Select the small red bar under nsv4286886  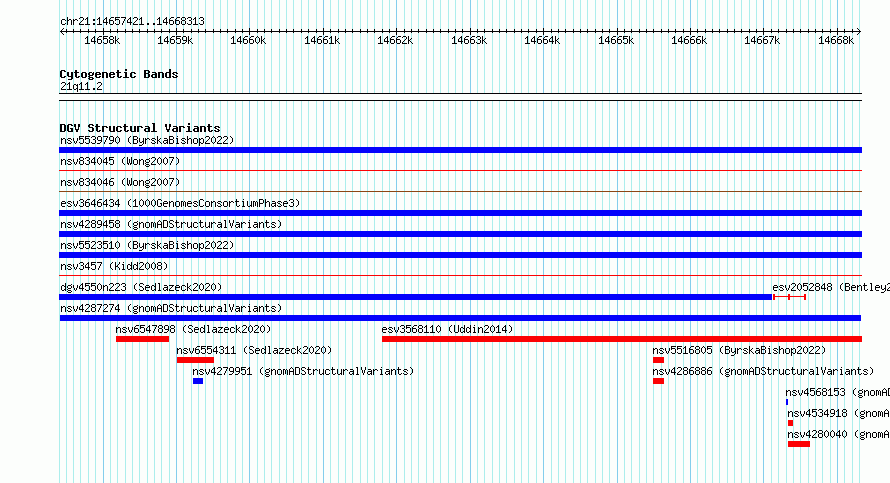coord(658,381)
